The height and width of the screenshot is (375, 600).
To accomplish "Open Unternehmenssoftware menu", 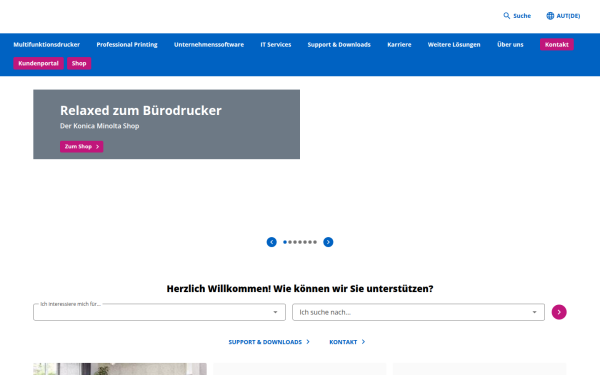I will point(209,45).
